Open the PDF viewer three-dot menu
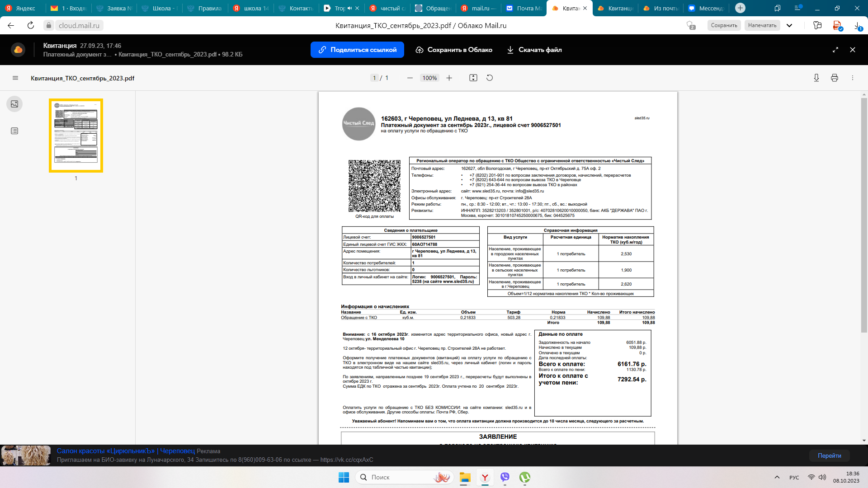Screen dimensions: 868x488 (x=853, y=78)
